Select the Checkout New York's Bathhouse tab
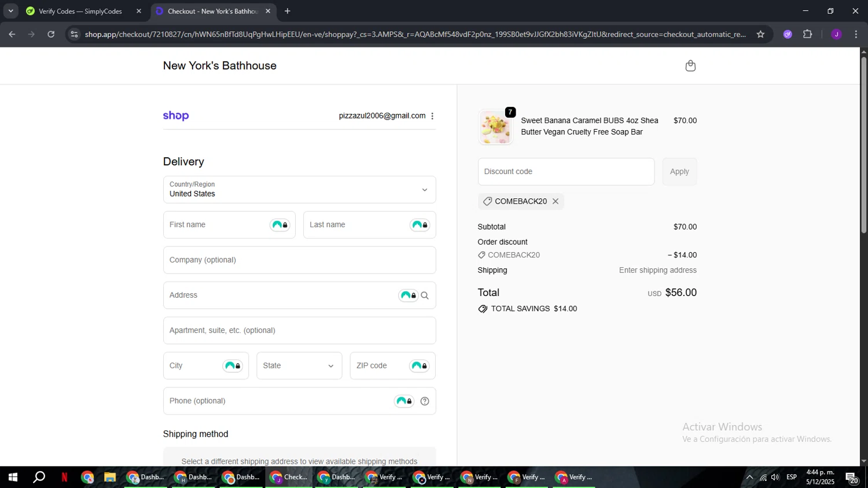This screenshot has width=868, height=488. click(213, 11)
